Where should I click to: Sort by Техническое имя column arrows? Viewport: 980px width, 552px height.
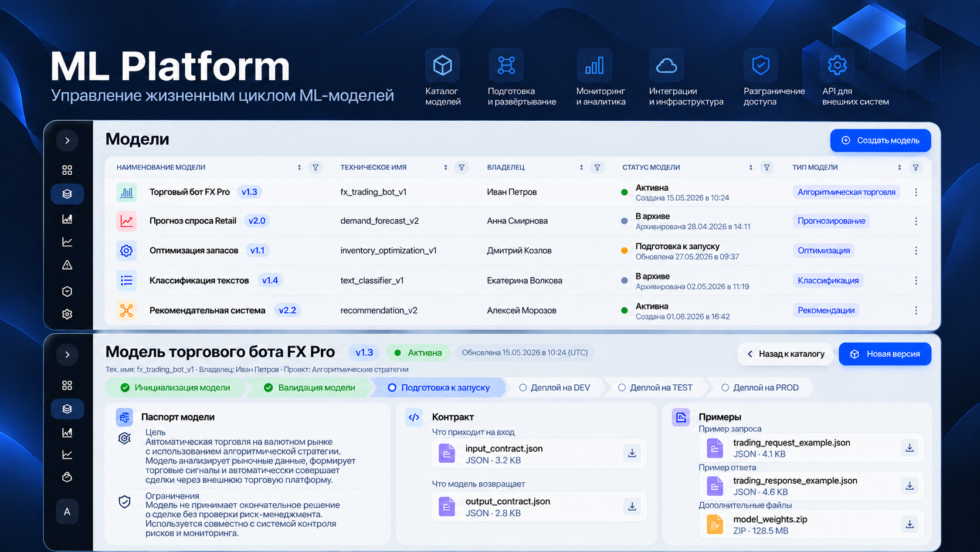click(446, 167)
